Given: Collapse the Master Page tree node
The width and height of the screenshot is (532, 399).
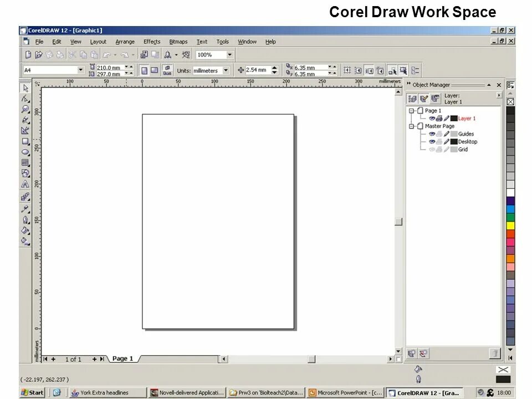Looking at the screenshot, I should [x=412, y=126].
